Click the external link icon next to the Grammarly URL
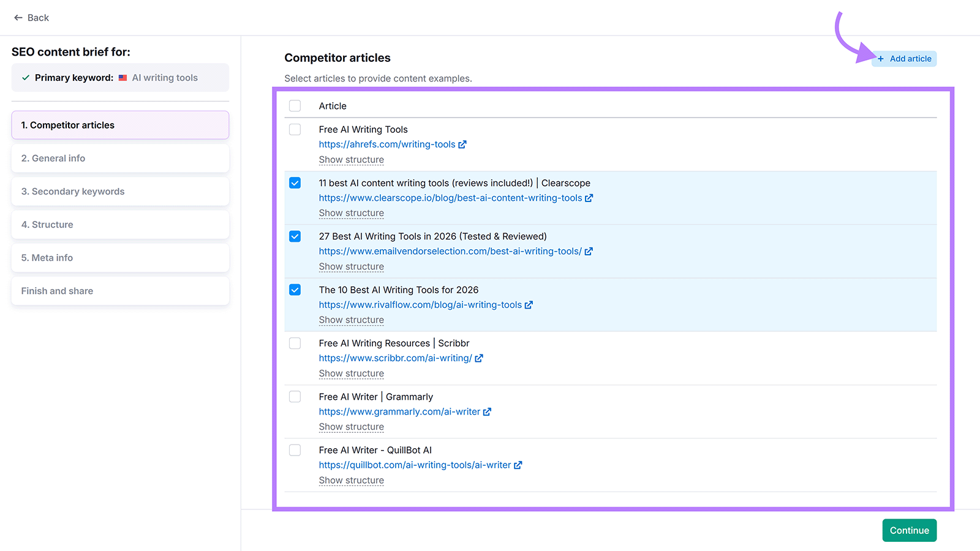 (486, 411)
